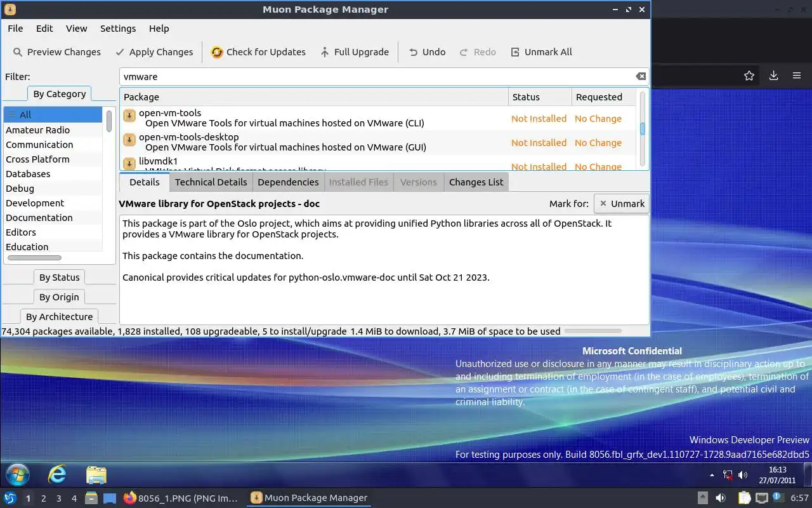Switch to the 8056_1.PNG Firefox task
This screenshot has height=508, width=812.
pyautogui.click(x=181, y=498)
